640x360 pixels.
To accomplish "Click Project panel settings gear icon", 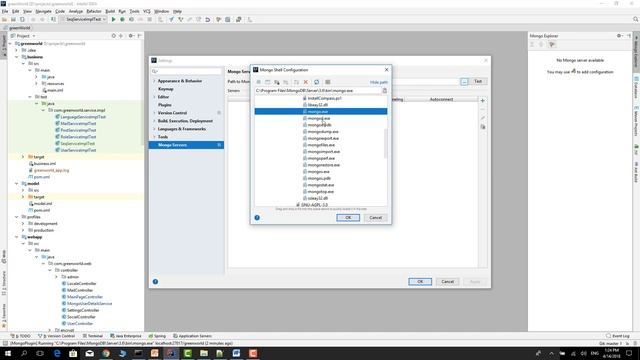I will tap(131, 36).
